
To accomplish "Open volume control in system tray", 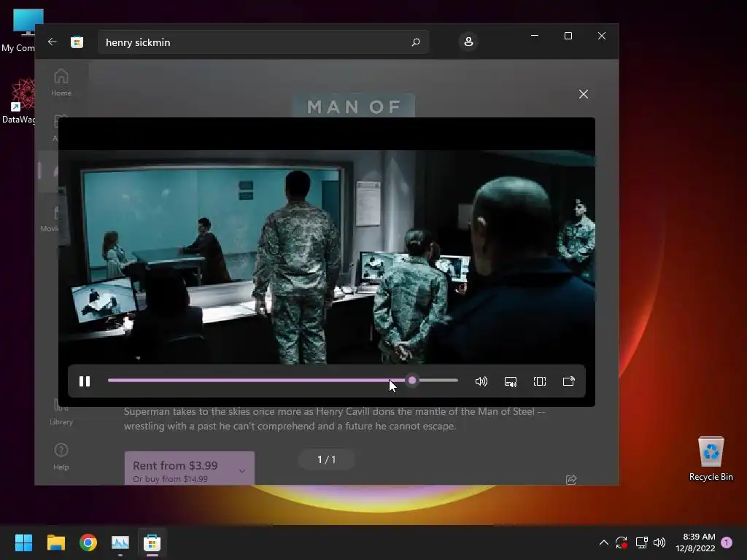I will (x=659, y=542).
